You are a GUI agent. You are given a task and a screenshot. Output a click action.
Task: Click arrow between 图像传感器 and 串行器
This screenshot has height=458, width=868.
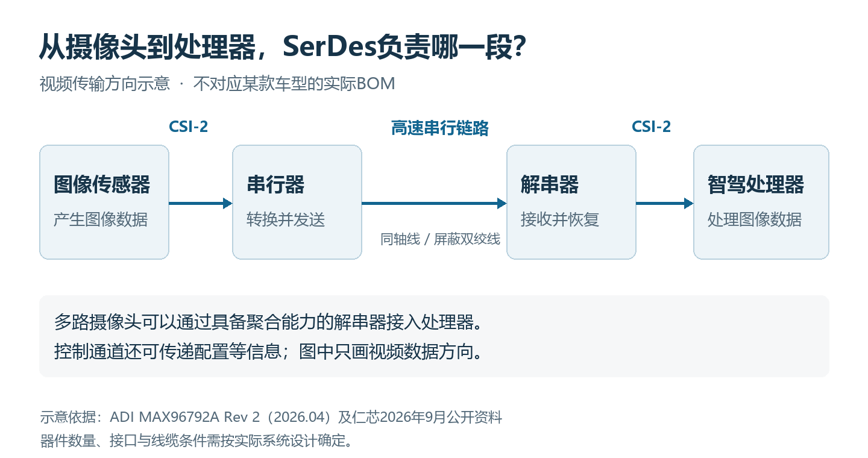(x=201, y=203)
